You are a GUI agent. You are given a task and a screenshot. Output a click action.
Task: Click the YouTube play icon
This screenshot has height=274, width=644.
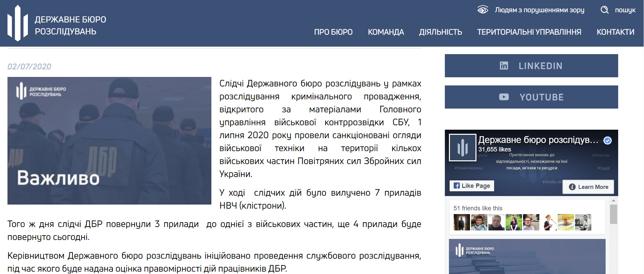pos(504,97)
